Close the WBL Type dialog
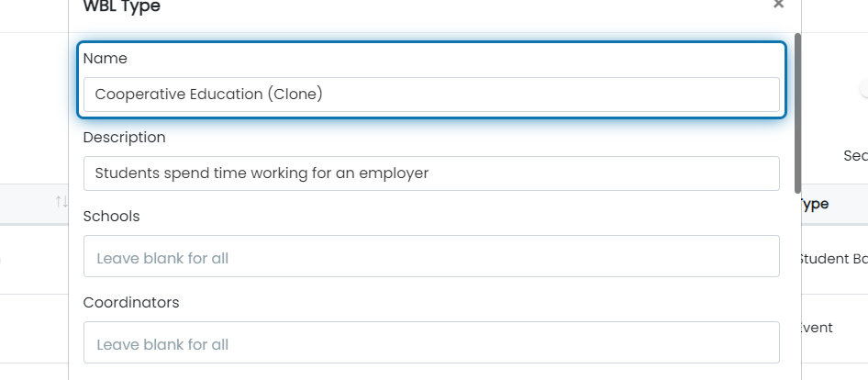 point(778,4)
